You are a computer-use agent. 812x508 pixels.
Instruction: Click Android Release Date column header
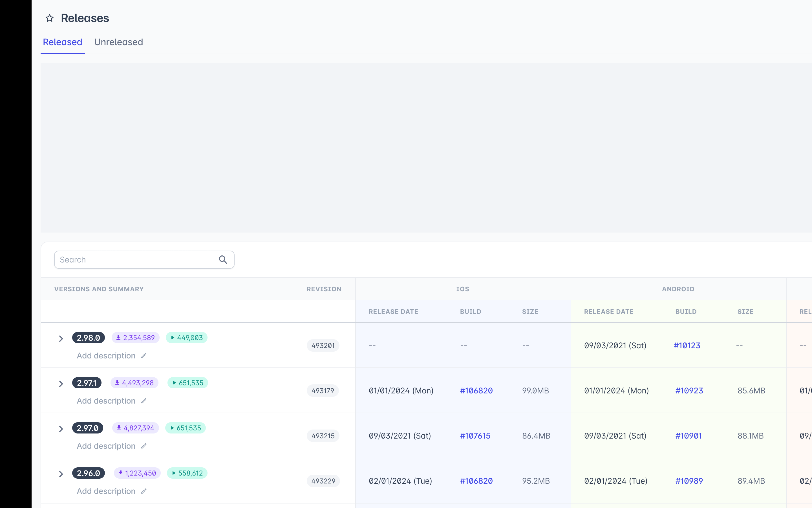[609, 312]
